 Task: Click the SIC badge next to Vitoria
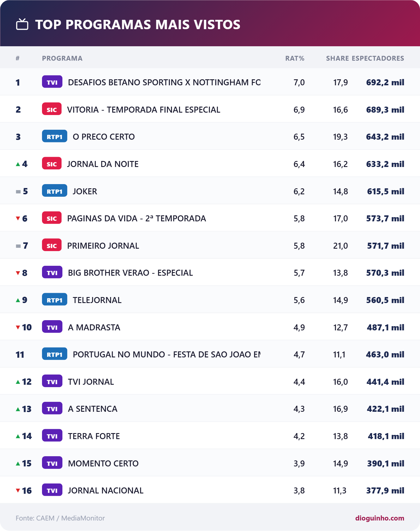[52, 109]
